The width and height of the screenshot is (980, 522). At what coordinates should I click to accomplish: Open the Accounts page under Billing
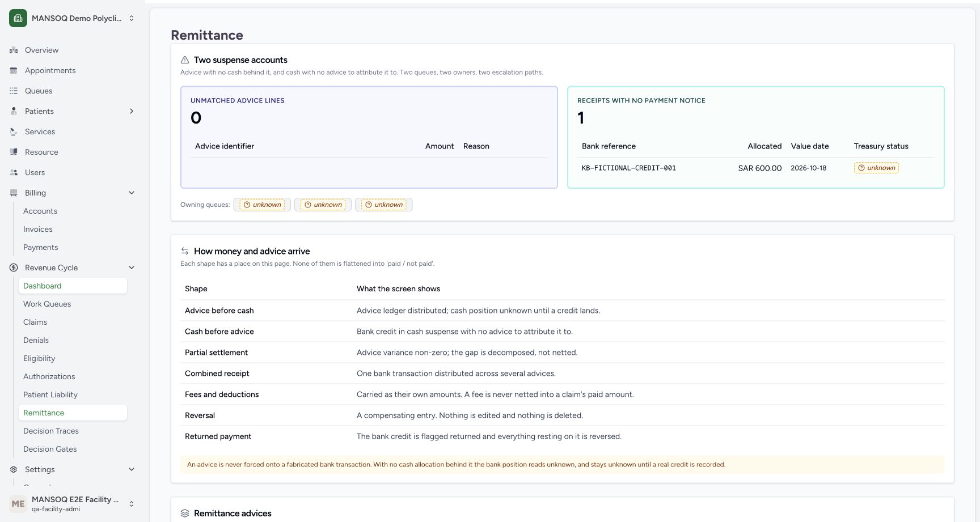click(x=73, y=211)
